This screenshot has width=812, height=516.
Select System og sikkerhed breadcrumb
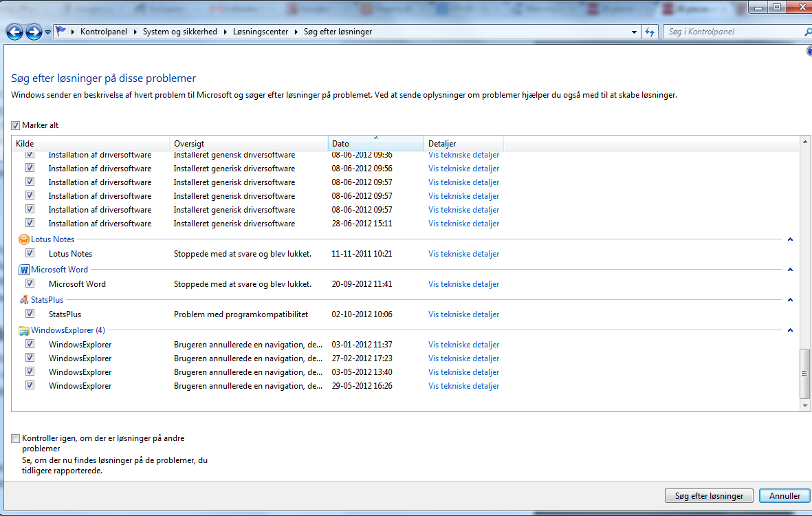pos(179,32)
